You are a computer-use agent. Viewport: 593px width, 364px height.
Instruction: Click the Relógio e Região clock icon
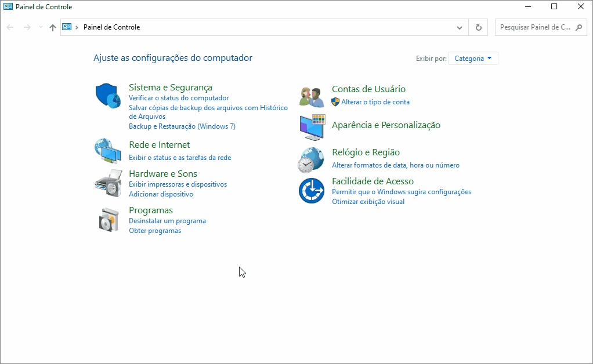click(311, 160)
